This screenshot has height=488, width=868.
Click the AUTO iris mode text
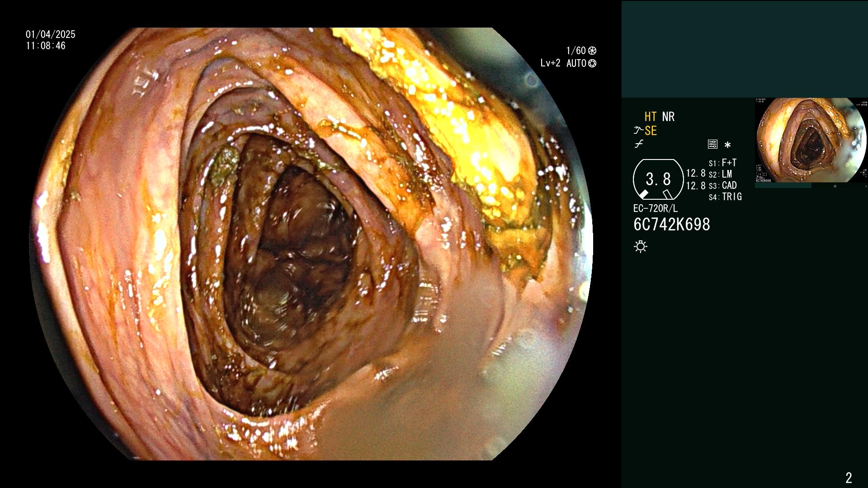click(x=576, y=63)
